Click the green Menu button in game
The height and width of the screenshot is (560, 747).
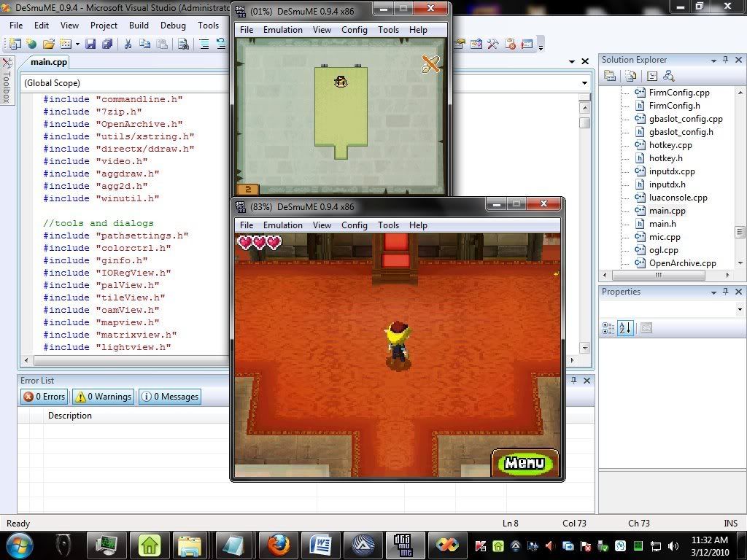click(525, 463)
